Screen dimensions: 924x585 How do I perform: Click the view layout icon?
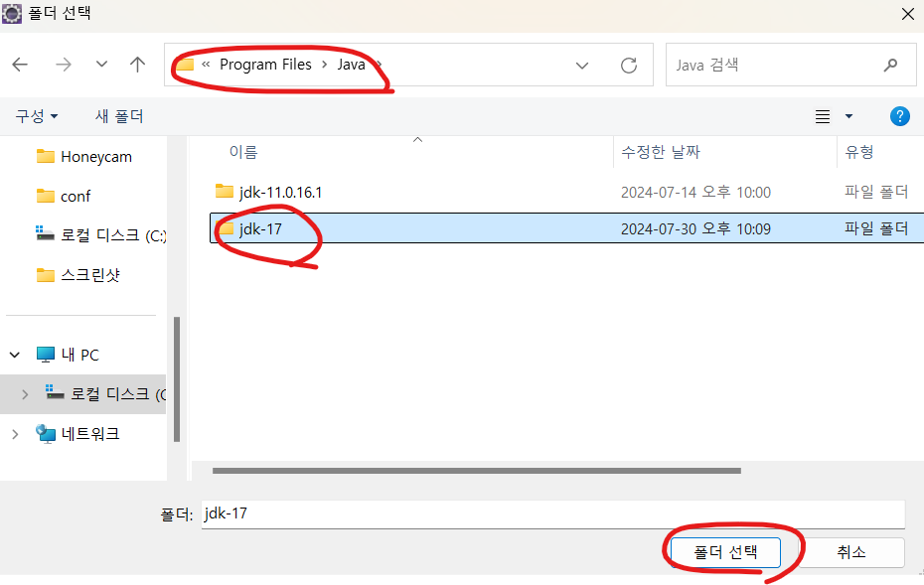(x=823, y=116)
